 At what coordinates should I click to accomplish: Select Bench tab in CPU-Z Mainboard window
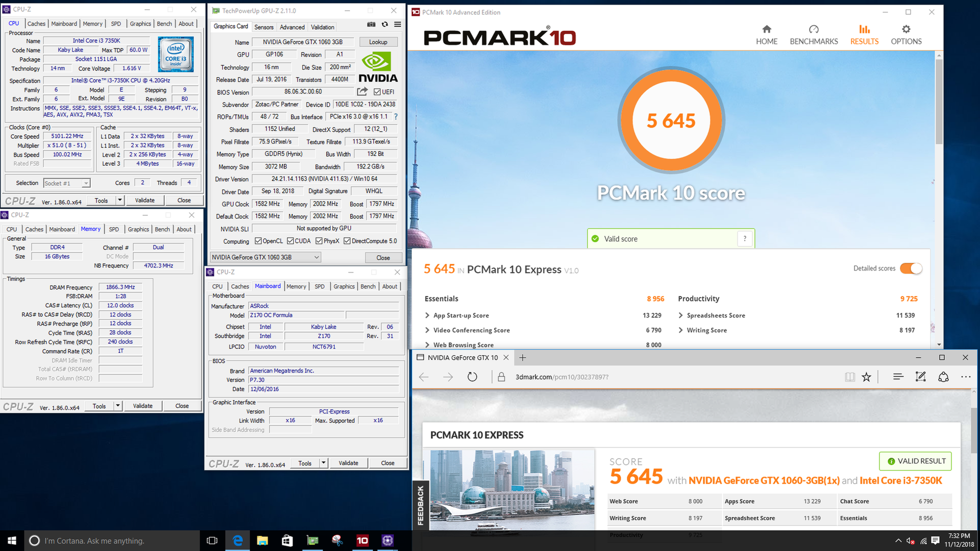pos(368,287)
